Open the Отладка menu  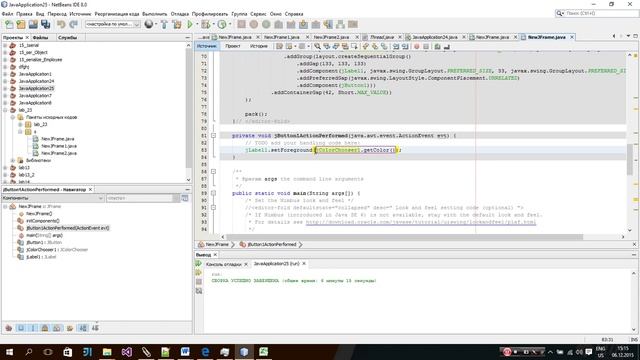point(179,14)
